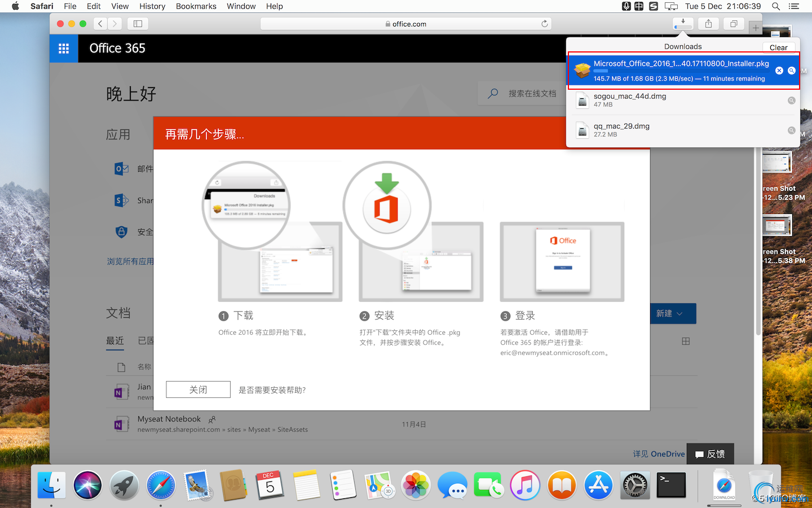Reload the office.com page

[x=544, y=24]
